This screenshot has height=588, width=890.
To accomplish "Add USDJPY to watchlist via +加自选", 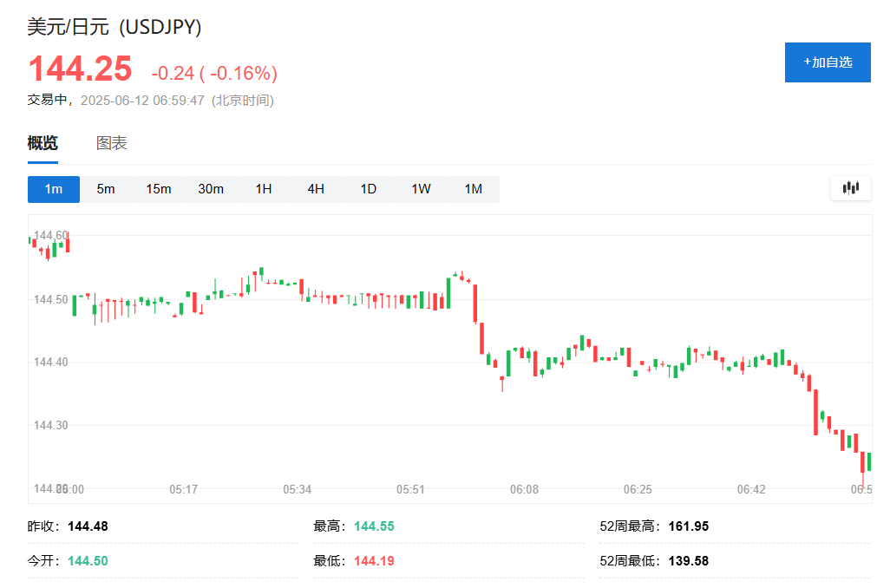I will pyautogui.click(x=828, y=62).
